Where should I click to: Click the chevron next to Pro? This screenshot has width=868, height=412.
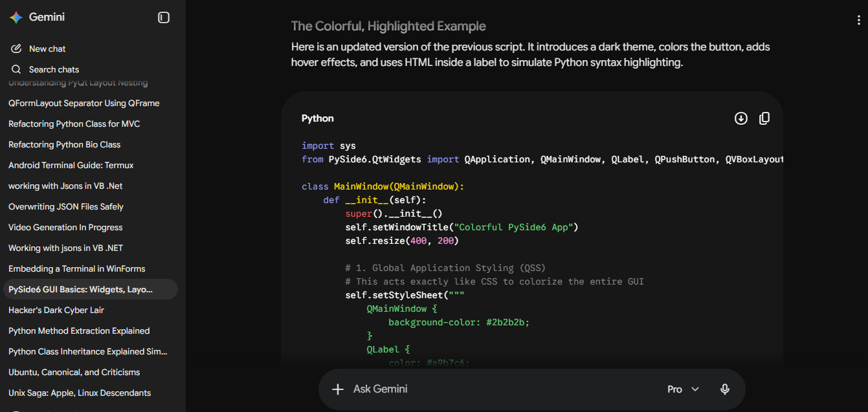click(695, 389)
